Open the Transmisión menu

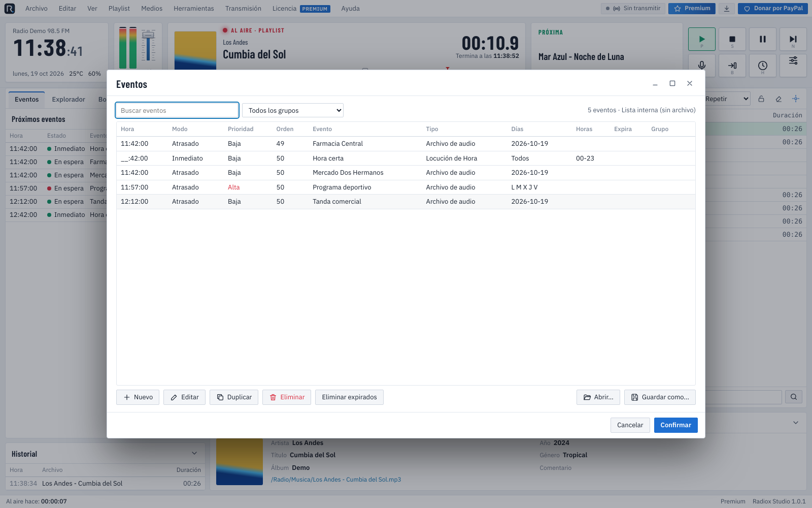coord(244,9)
